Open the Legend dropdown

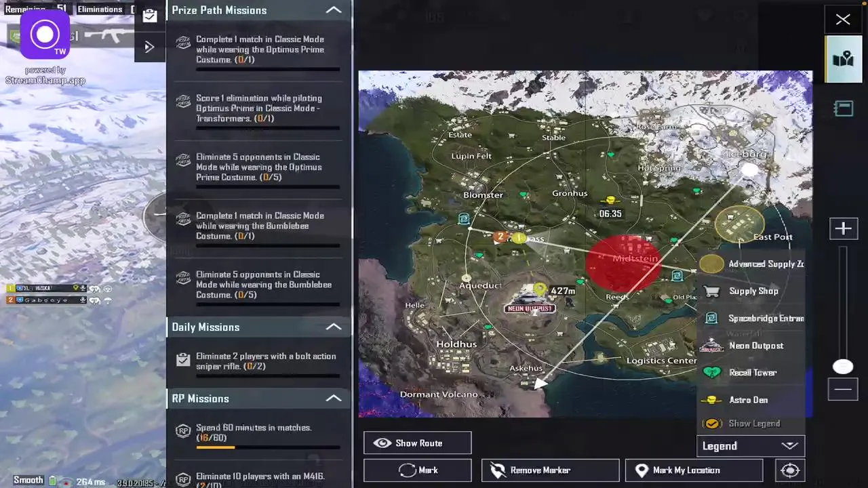point(751,446)
